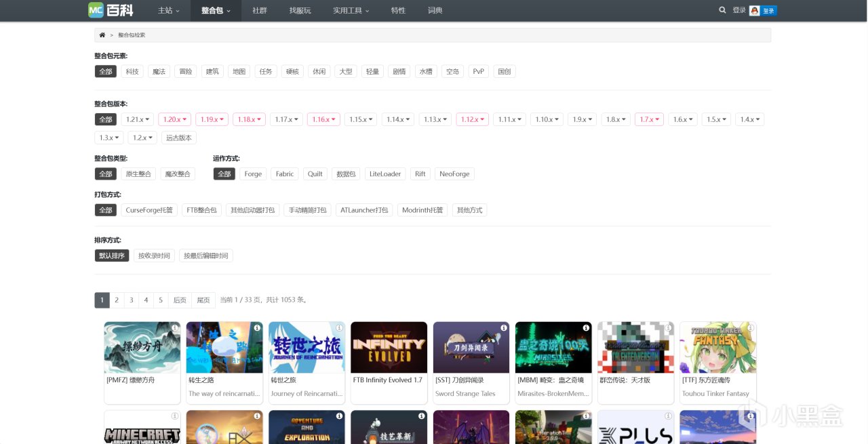Filter packaging by CurseForge托管
The width and height of the screenshot is (868, 444).
pyautogui.click(x=149, y=210)
